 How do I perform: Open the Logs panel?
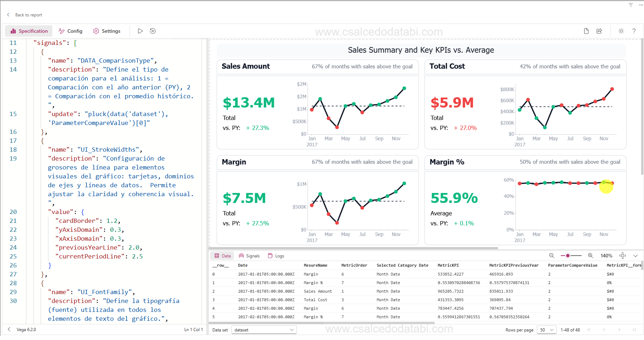click(276, 256)
